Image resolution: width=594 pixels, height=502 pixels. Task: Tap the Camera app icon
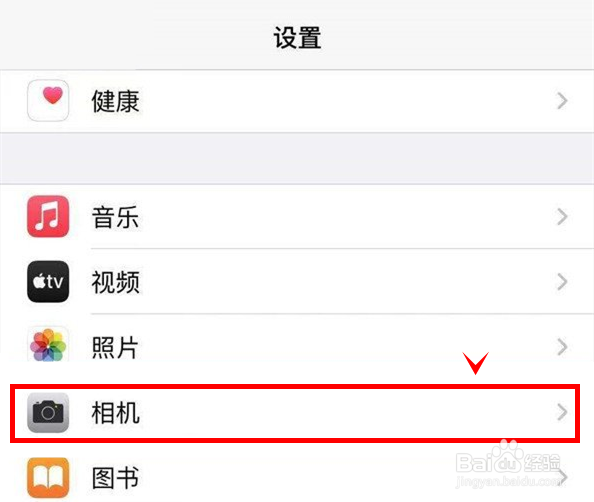click(x=48, y=412)
